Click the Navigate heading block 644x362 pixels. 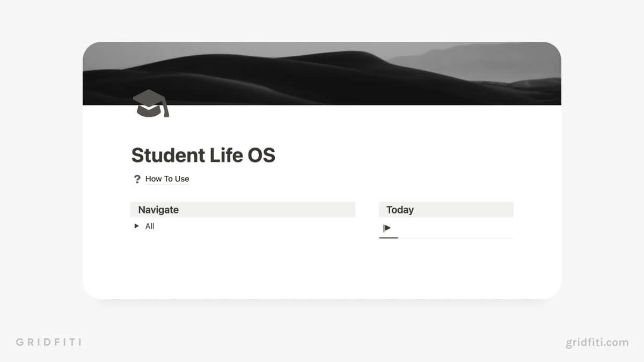(x=243, y=210)
